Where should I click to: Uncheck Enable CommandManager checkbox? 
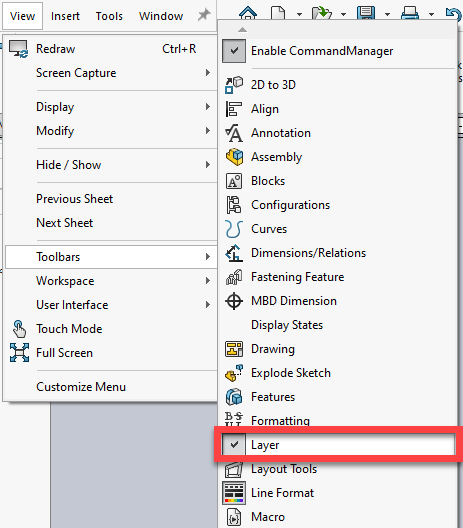[234, 51]
